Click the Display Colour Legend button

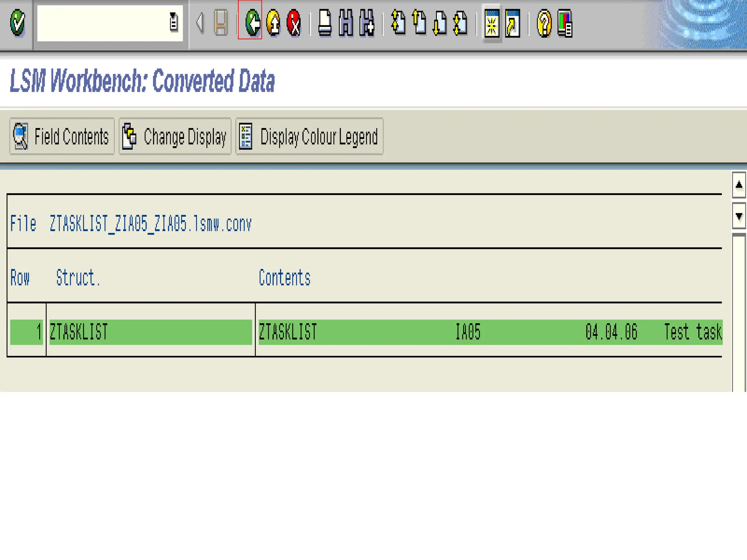coord(309,137)
